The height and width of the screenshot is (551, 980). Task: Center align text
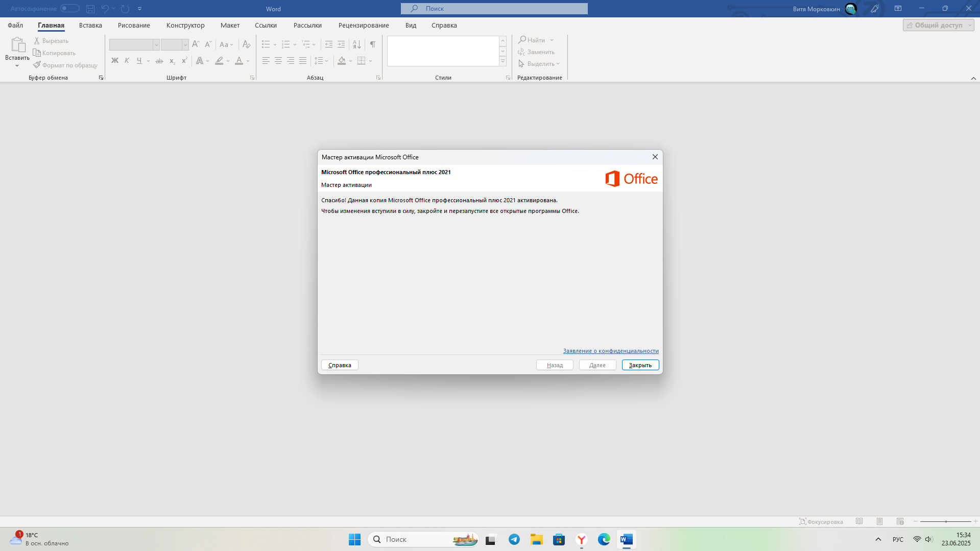coord(278,61)
